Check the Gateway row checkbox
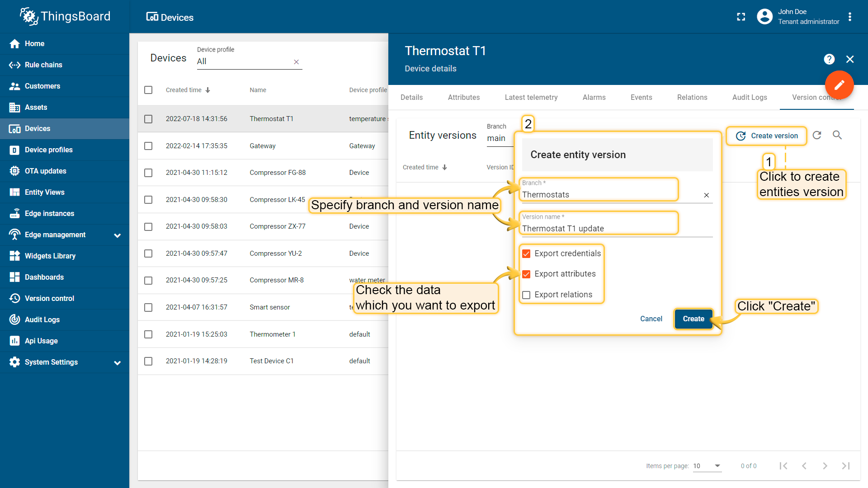Viewport: 868px width, 488px height. 148,146
